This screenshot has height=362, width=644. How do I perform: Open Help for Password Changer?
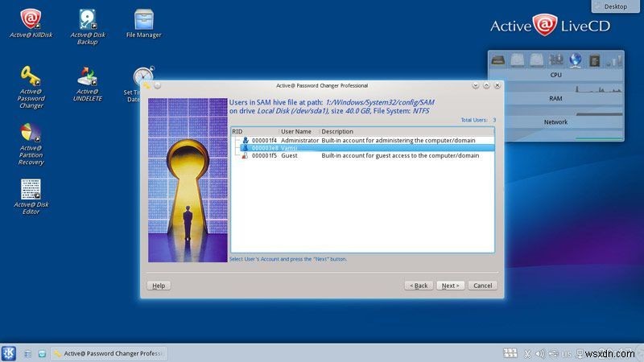tap(159, 286)
